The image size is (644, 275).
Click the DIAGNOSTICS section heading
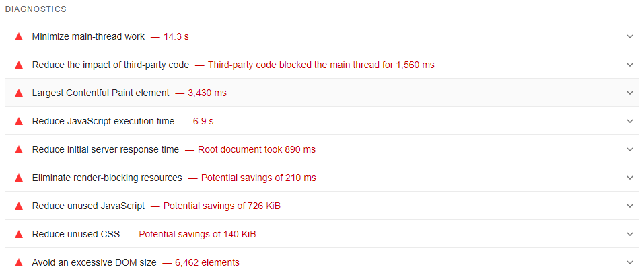[x=36, y=9]
